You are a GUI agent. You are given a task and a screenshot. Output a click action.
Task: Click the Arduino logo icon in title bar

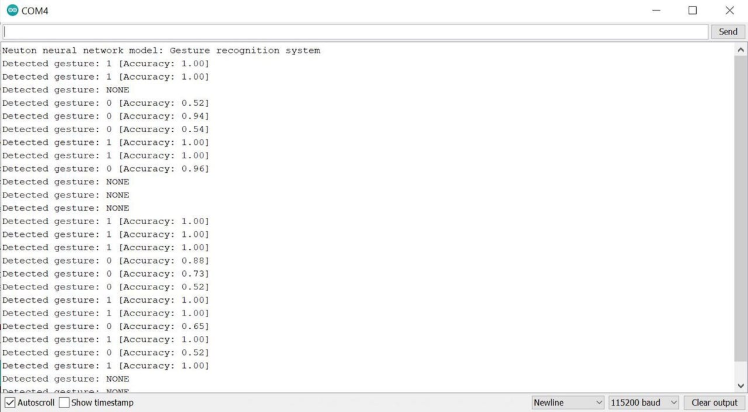point(12,10)
